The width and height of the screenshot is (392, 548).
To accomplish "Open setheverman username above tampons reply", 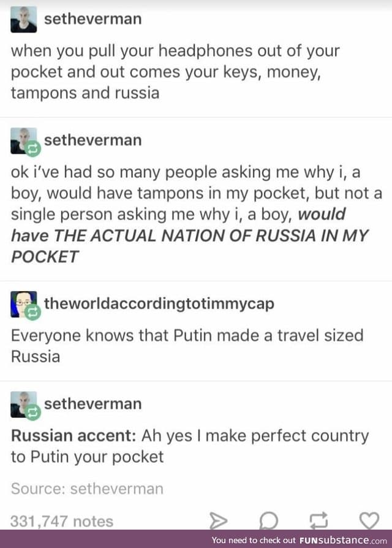I will [93, 140].
